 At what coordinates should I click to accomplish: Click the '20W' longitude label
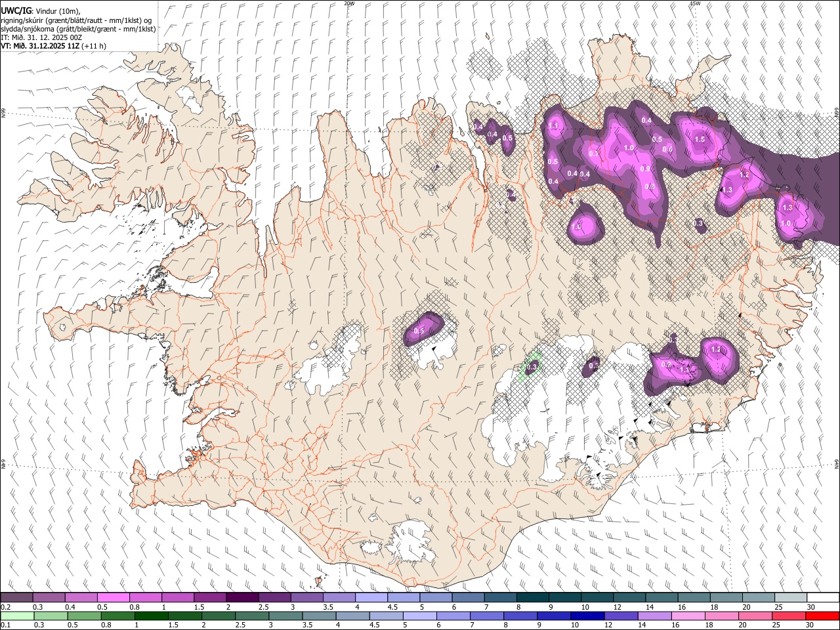tap(349, 3)
